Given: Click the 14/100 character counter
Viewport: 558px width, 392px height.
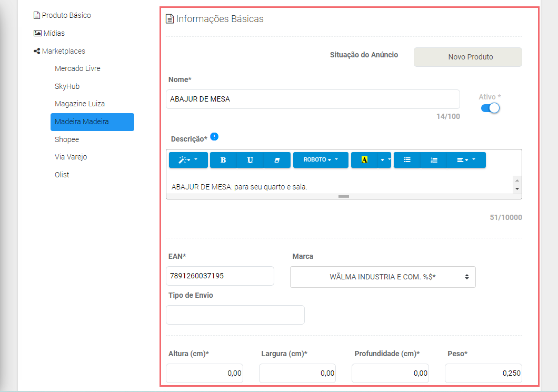Looking at the screenshot, I should click(x=448, y=116).
